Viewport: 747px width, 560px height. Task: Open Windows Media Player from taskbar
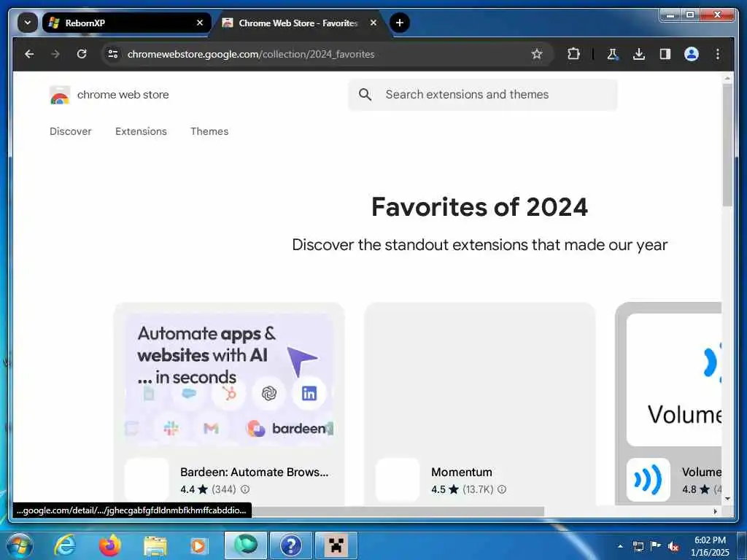(x=198, y=545)
